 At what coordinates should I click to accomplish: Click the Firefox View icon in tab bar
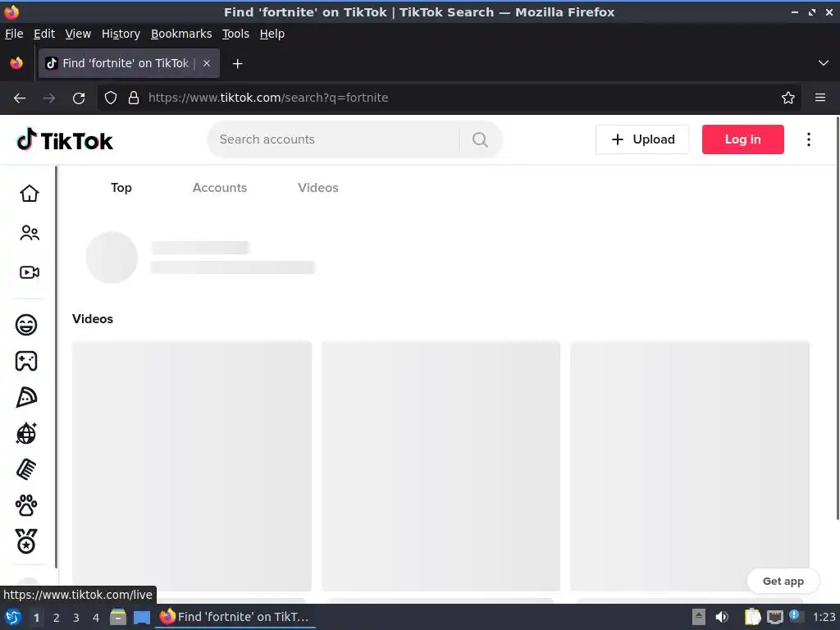16,63
